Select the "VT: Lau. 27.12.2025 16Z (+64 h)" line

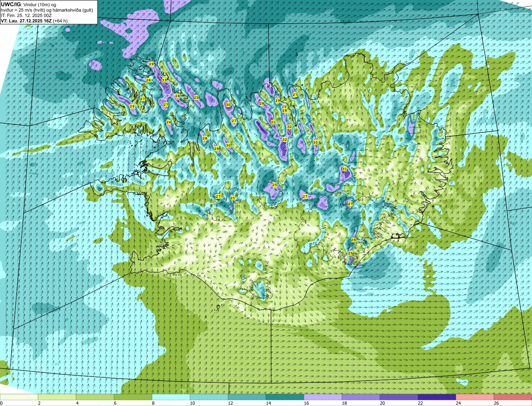(34, 20)
